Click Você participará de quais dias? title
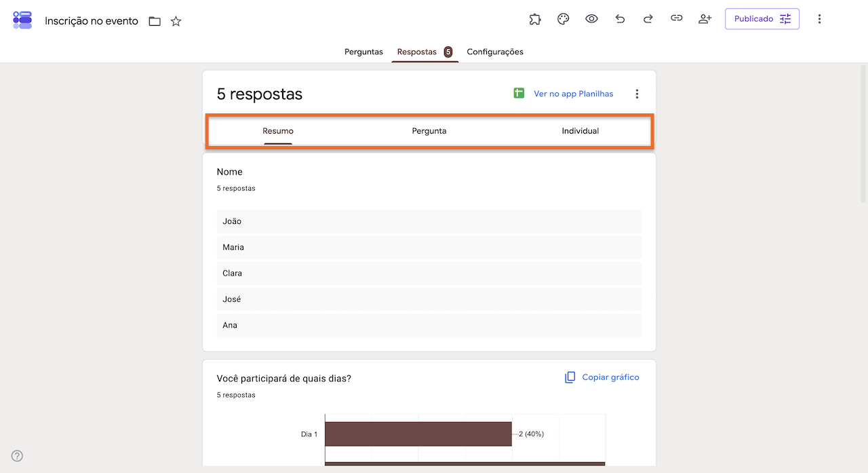Image resolution: width=868 pixels, height=473 pixels. point(284,379)
